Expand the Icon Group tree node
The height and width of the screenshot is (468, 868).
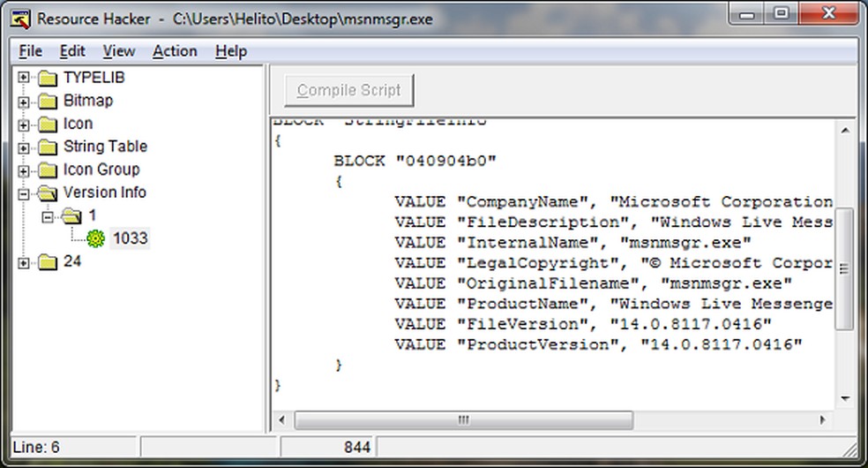(x=23, y=170)
